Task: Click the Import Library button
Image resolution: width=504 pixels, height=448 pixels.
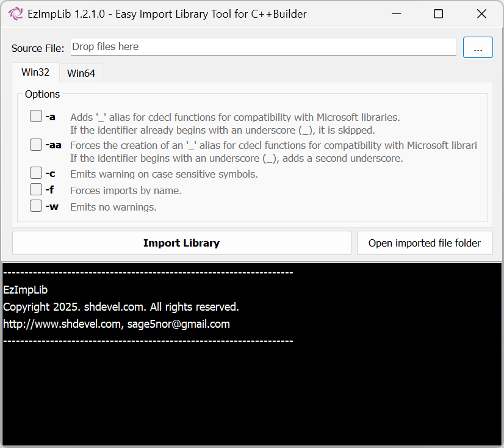Action: (x=182, y=243)
